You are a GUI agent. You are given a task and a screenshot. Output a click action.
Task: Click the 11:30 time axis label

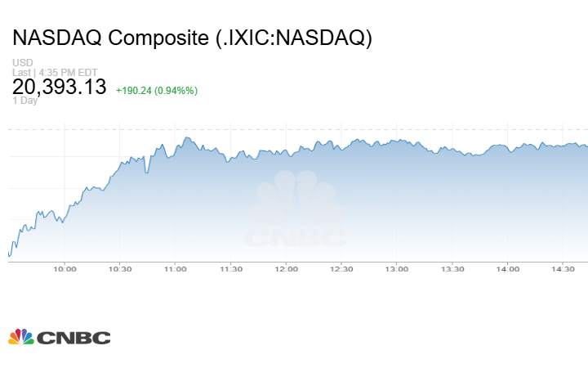pos(231,268)
